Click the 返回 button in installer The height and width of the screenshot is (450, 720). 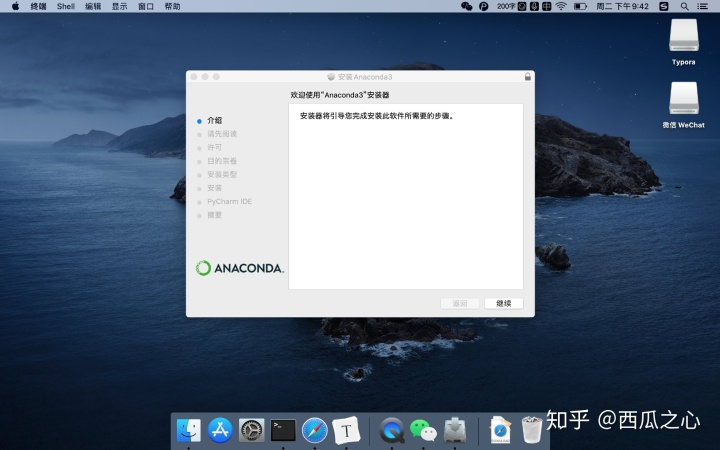pos(460,303)
